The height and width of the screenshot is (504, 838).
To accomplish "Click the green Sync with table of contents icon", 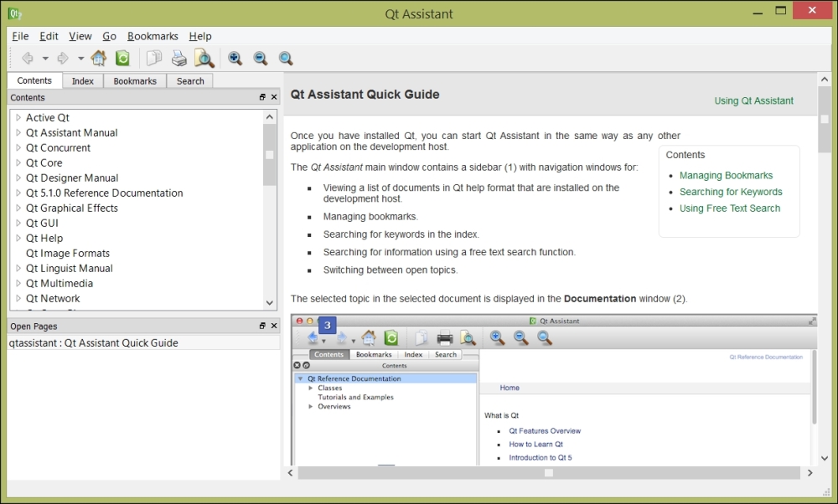I will point(122,58).
